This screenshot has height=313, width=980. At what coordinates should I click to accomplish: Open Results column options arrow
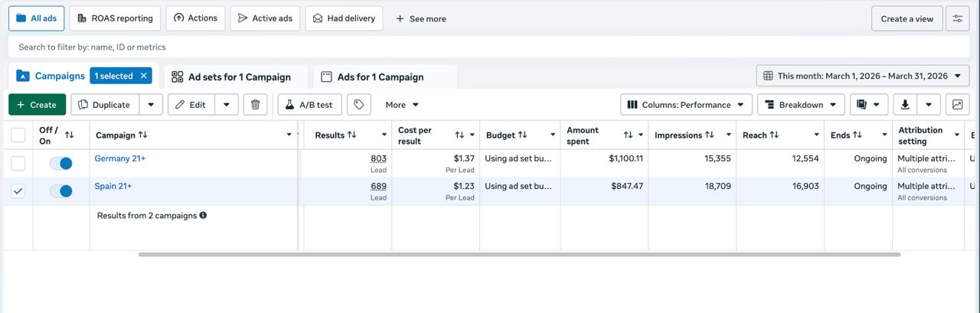(384, 135)
